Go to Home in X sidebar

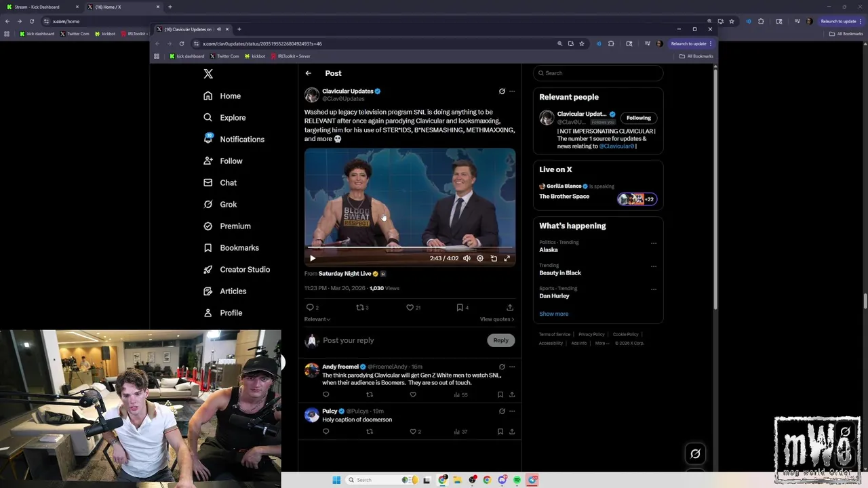click(x=222, y=96)
